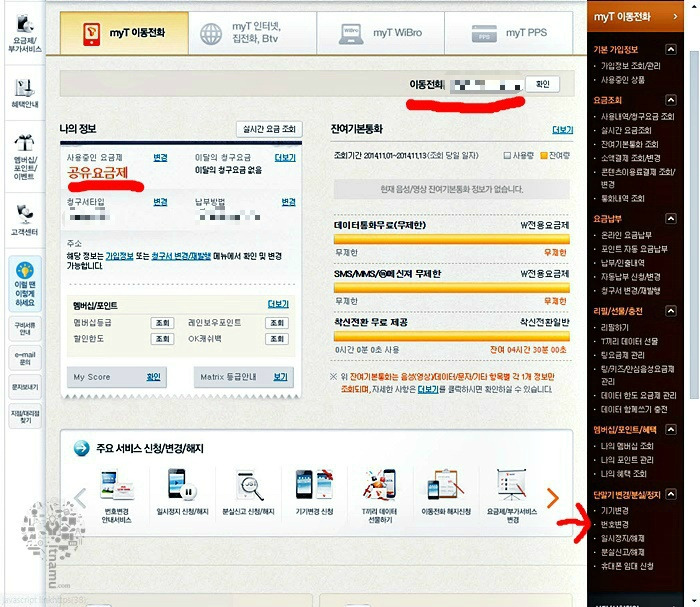Click 조회 button for OK캐쉬백
Viewport: 700px width, 607px height.
[x=277, y=339]
